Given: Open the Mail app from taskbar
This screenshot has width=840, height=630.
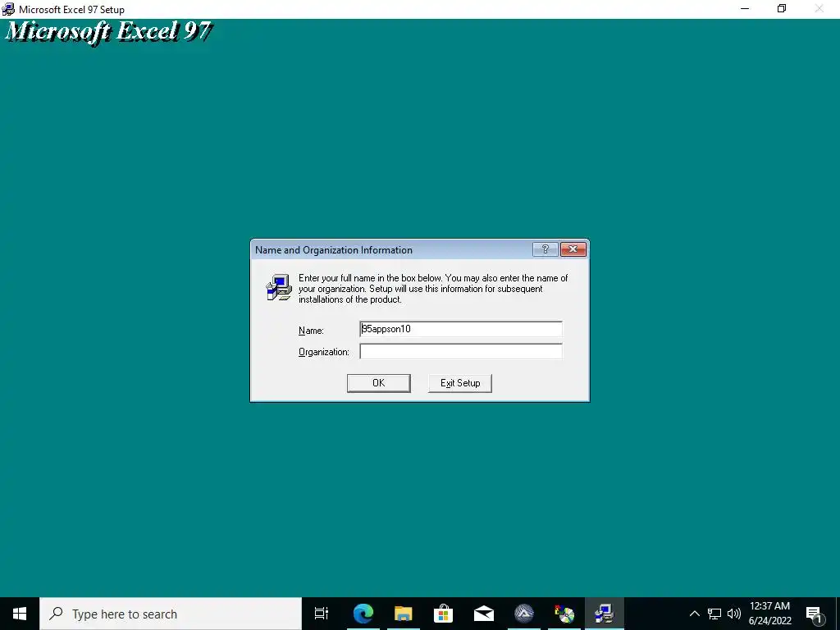Looking at the screenshot, I should pos(483,614).
